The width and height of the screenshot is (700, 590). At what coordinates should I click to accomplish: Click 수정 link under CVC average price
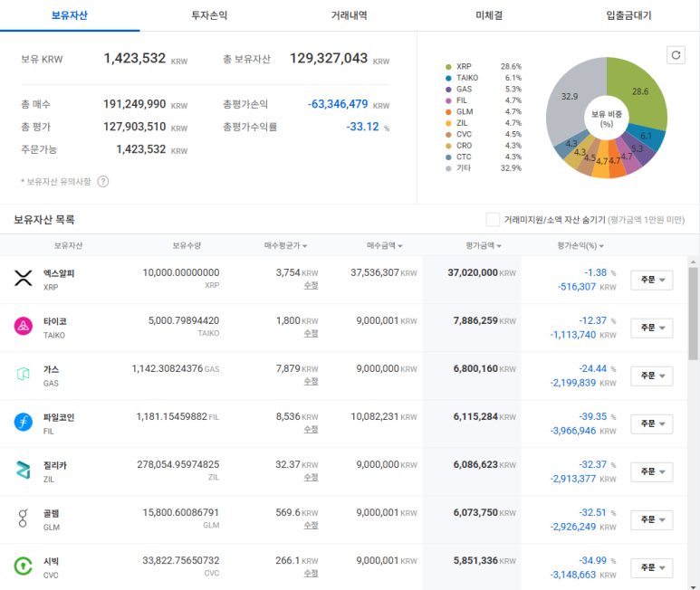coord(311,573)
